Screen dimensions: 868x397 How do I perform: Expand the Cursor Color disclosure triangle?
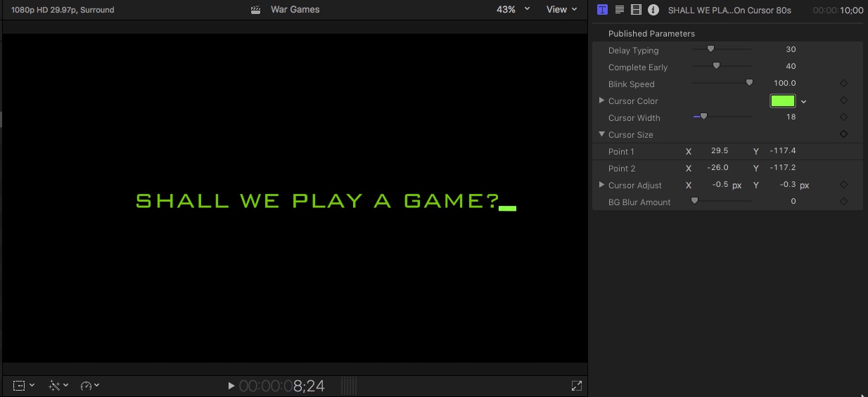pos(601,100)
